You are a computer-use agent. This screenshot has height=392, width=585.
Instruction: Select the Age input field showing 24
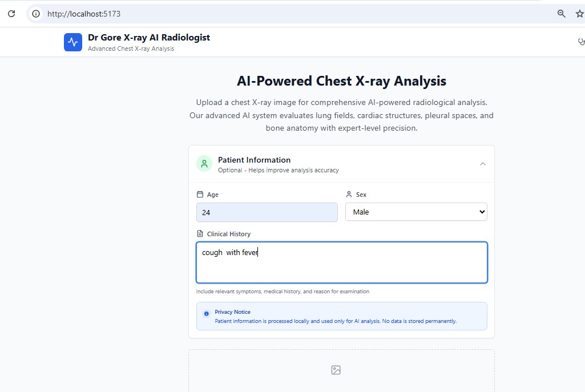pyautogui.click(x=267, y=212)
